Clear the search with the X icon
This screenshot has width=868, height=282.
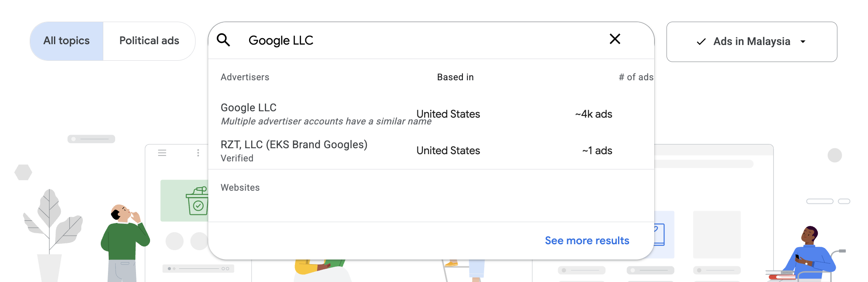point(615,39)
